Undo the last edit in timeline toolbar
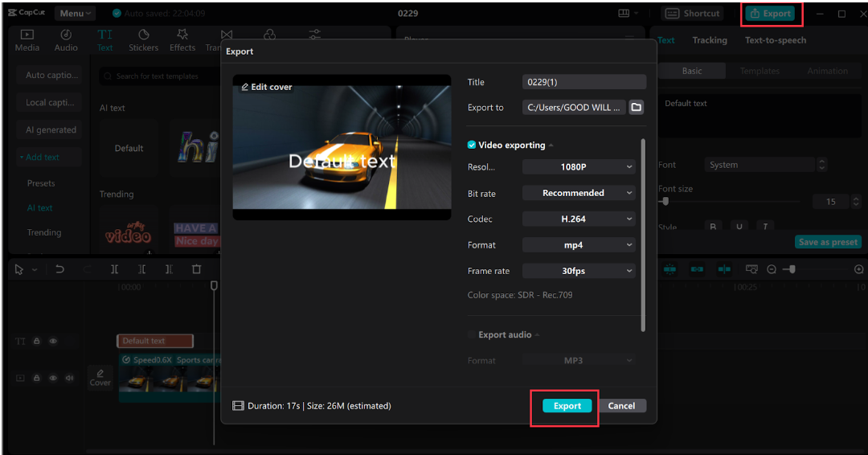This screenshot has width=868, height=455. [x=59, y=269]
